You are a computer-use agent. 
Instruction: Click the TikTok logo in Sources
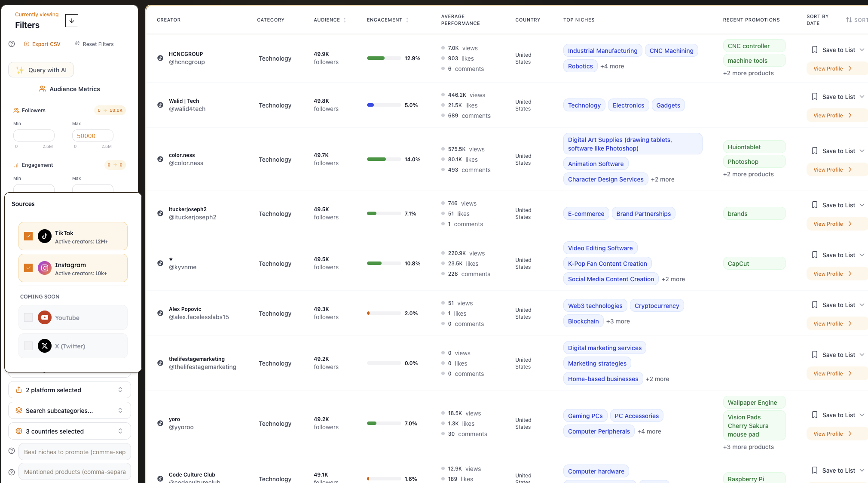[x=45, y=236]
